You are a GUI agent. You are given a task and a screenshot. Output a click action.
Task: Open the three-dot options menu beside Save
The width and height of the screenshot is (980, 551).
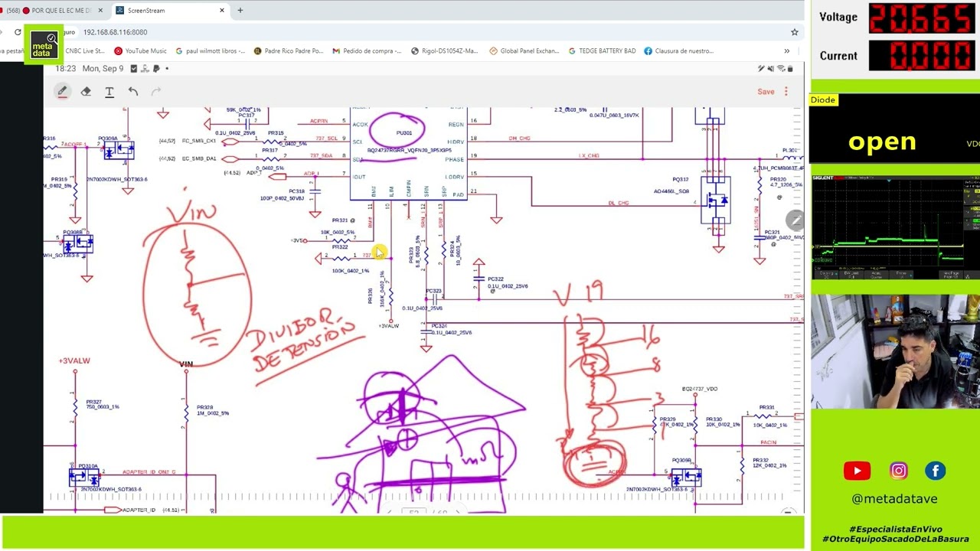click(786, 92)
